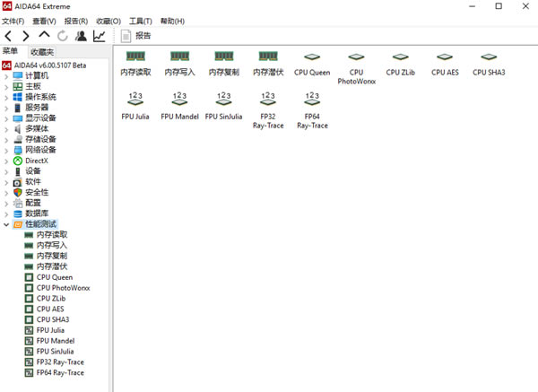Screen dimensions: 538x392
Task: Open the 工具(T) menu
Action: pos(140,21)
